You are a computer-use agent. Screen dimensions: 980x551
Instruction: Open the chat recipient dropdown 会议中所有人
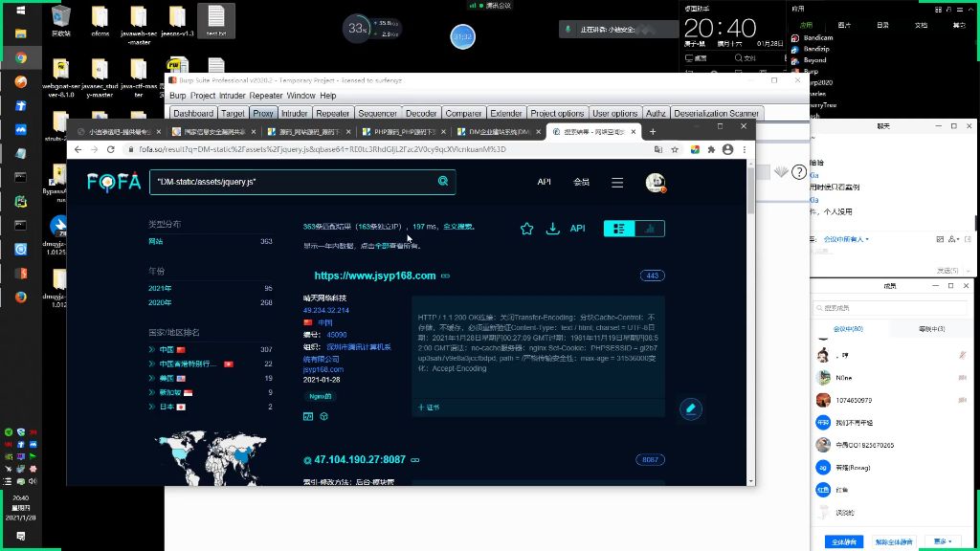[846, 239]
